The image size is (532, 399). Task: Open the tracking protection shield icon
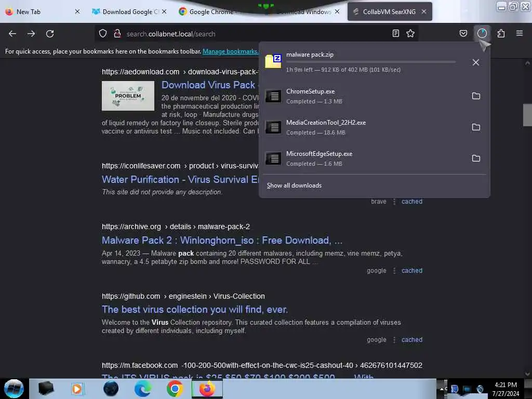[x=103, y=34]
